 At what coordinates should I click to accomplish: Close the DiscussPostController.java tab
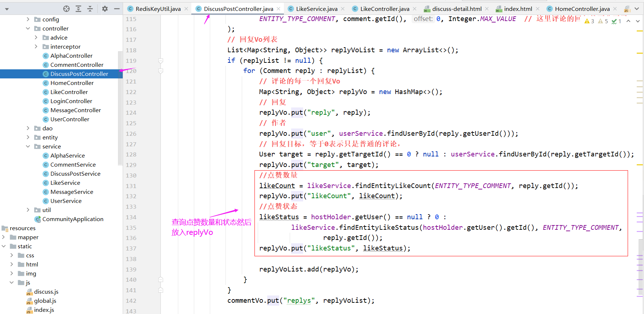click(x=278, y=9)
